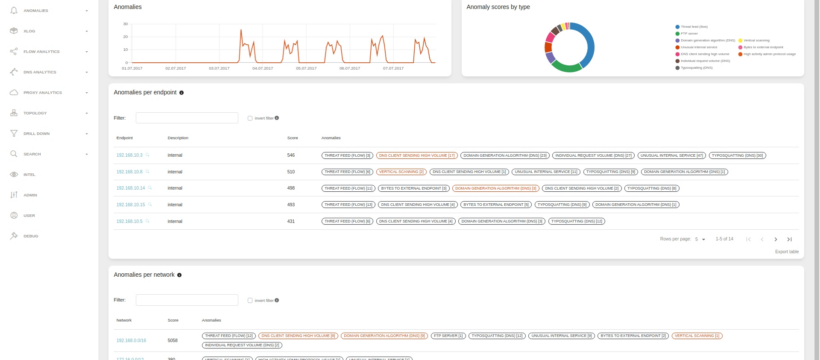Screen dimensions: 820x360
Task: Click info icon beside Anomalies per endpoint
Action: pos(181,93)
